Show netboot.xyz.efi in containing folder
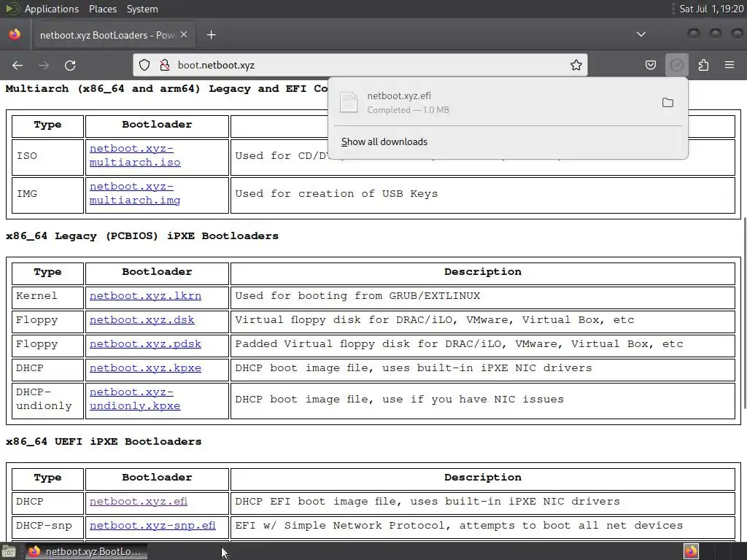Viewport: 747px width, 560px height. pyautogui.click(x=667, y=103)
